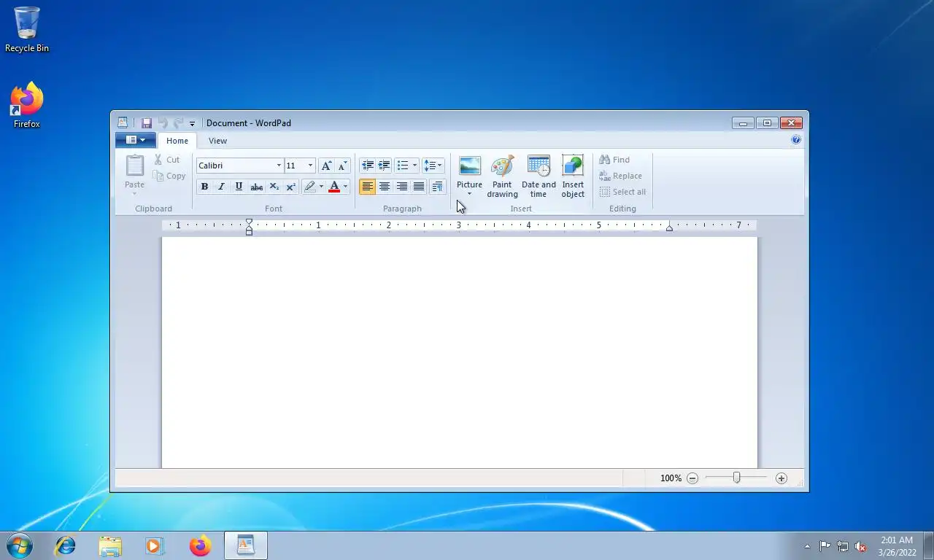Align text left
The image size is (934, 560).
(367, 187)
